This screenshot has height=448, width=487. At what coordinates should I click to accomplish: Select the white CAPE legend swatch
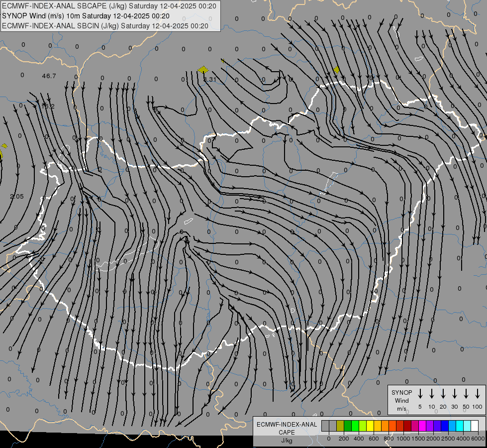pos(475,426)
